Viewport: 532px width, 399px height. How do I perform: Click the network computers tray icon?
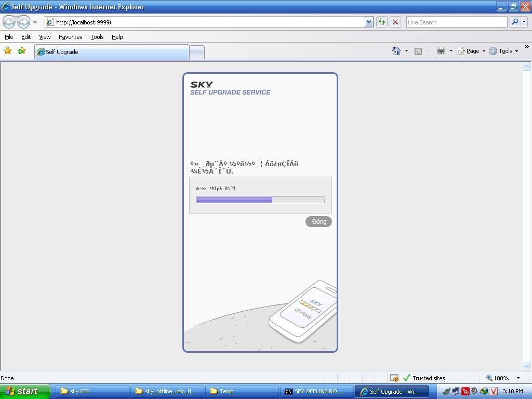[456, 392]
